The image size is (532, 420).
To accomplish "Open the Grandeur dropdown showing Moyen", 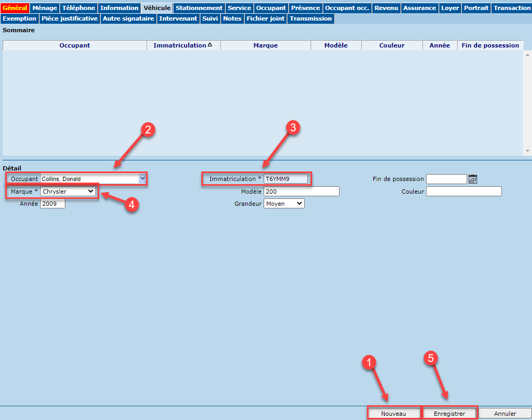I will (284, 204).
